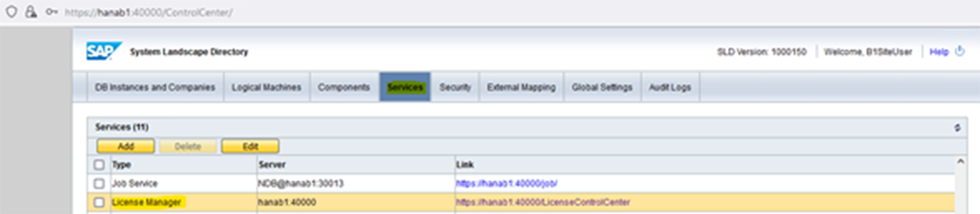Click the key icon in address bar
The image size is (980, 214).
[x=51, y=12]
